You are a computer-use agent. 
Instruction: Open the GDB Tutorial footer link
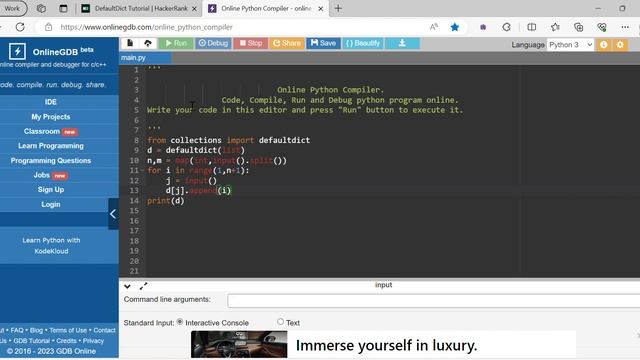pos(31,341)
